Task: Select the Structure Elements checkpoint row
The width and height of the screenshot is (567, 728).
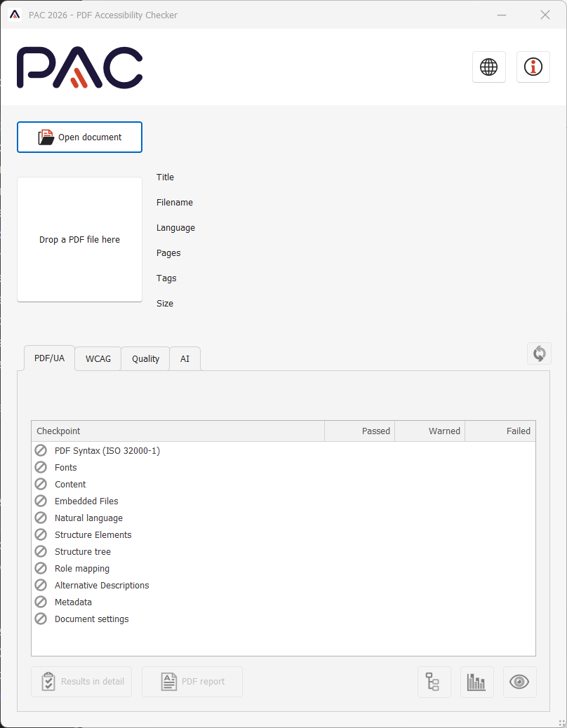Action: pyautogui.click(x=93, y=534)
